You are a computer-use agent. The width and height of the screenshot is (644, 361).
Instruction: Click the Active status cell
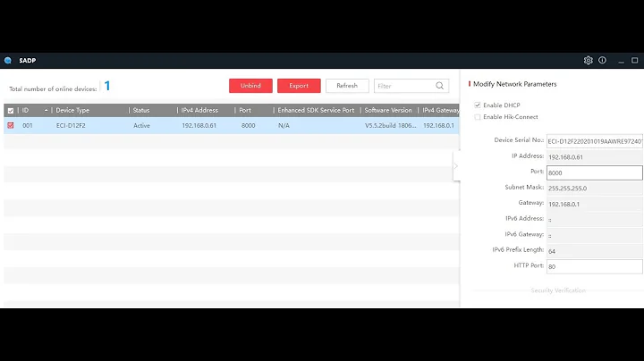coord(141,125)
